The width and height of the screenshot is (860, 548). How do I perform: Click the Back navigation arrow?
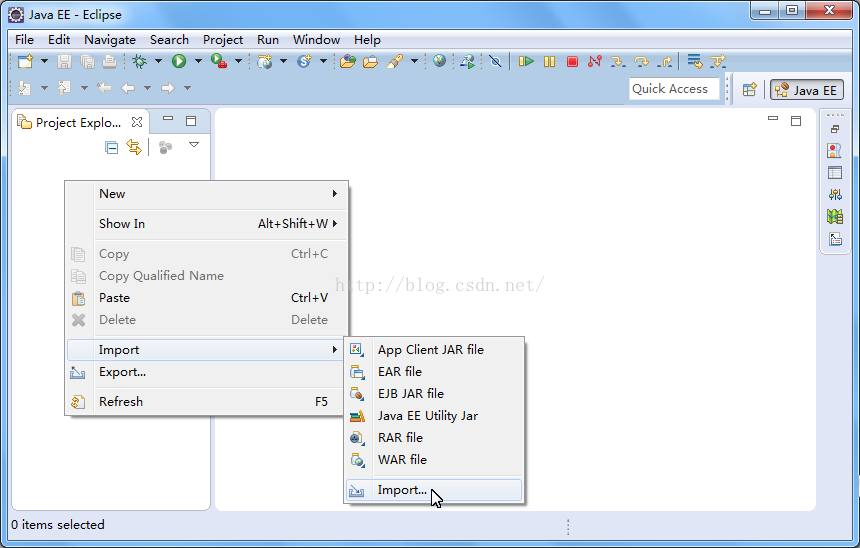(128, 88)
